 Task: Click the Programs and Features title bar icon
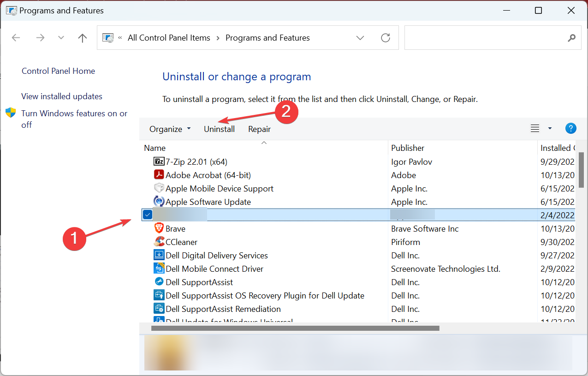11,10
